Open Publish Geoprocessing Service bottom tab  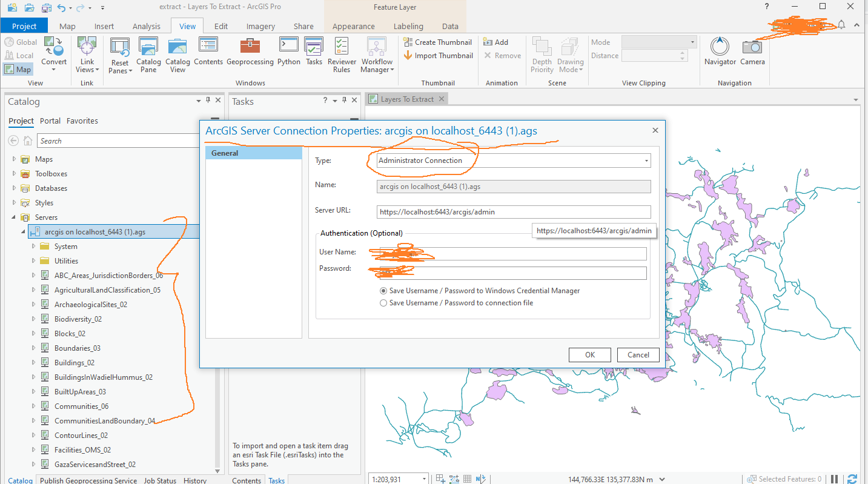(88, 480)
